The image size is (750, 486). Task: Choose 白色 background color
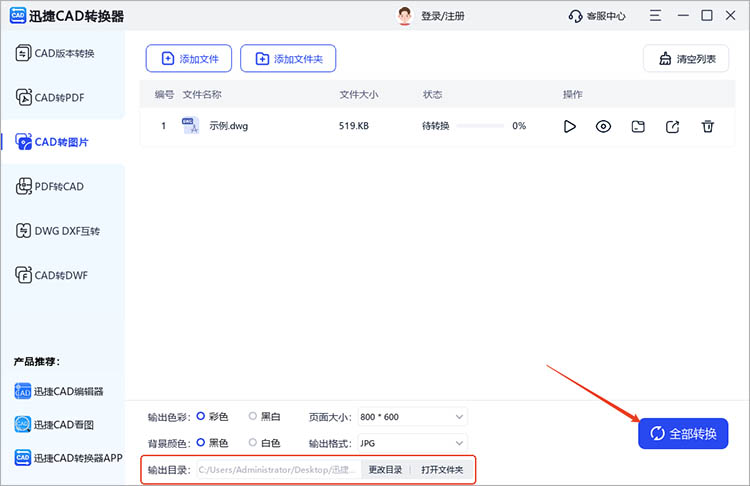pos(265,443)
